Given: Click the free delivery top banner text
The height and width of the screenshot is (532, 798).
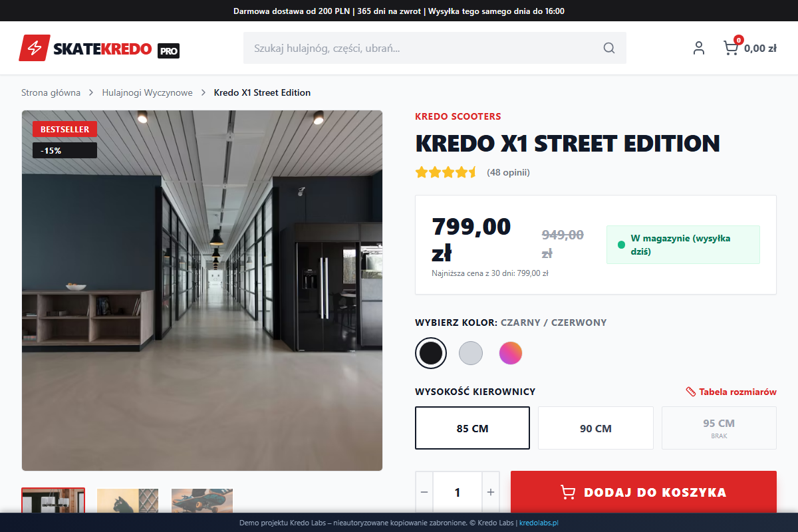Looking at the screenshot, I should click(x=399, y=11).
